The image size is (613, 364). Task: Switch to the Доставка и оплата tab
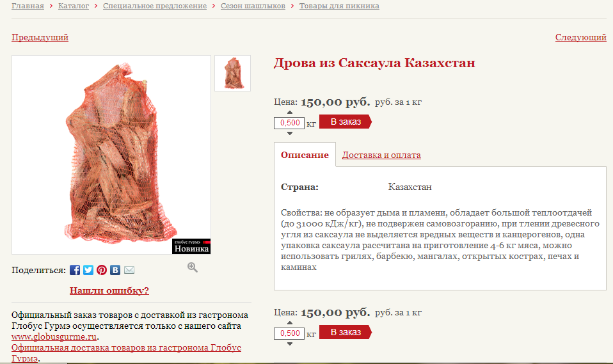tap(381, 155)
